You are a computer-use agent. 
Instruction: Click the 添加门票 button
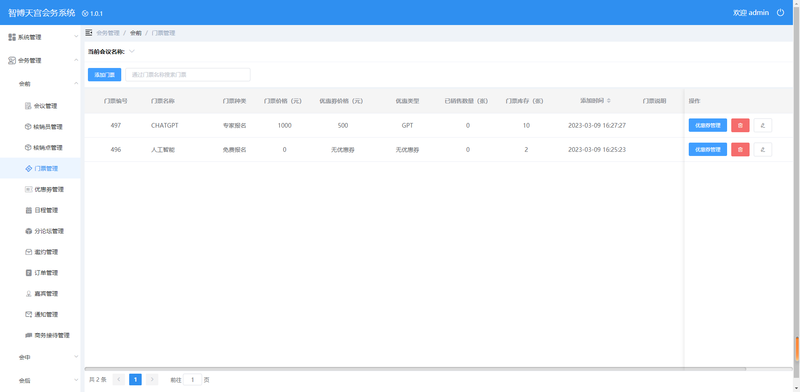point(105,75)
